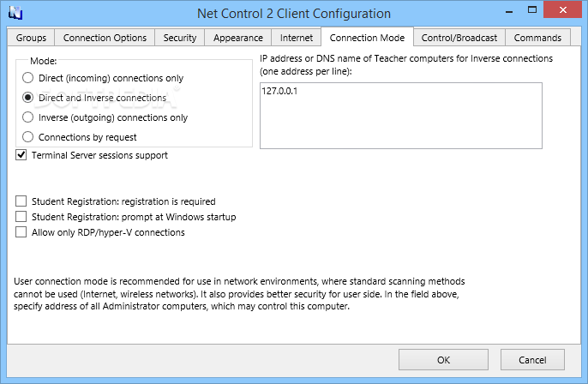
Task: Switch to the Commands tab
Action: click(x=537, y=38)
